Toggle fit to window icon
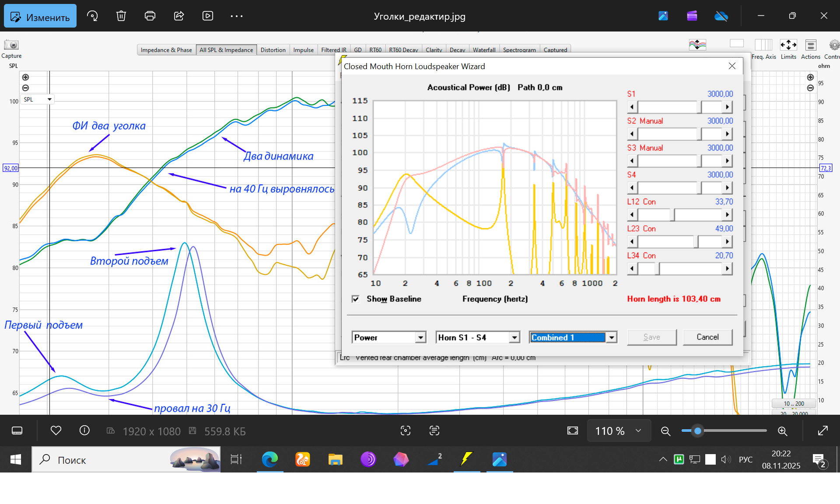Image resolution: width=840 pixels, height=504 pixels. tap(573, 431)
